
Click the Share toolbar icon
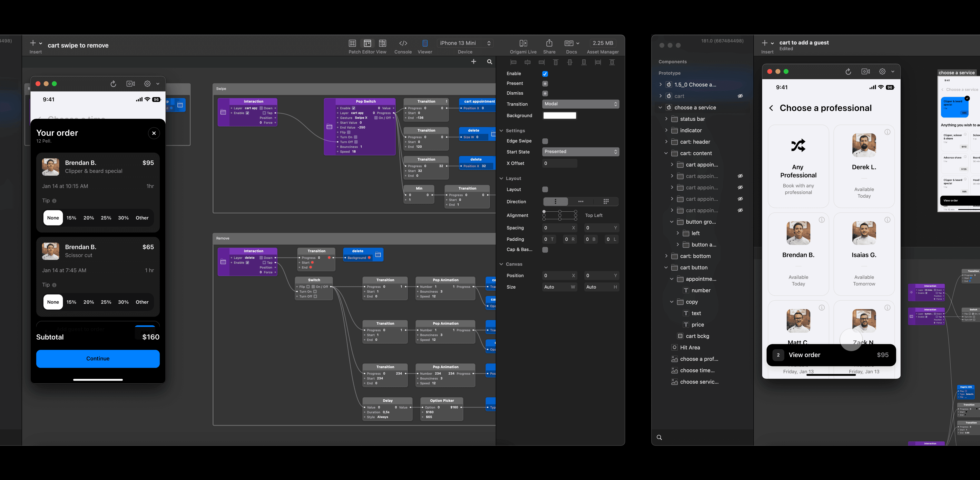click(x=549, y=43)
